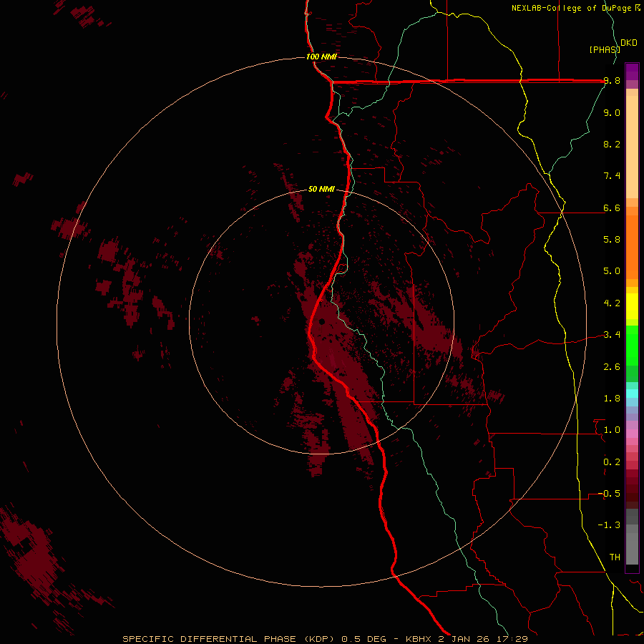Click the 2.6 color scale value

click(x=612, y=367)
